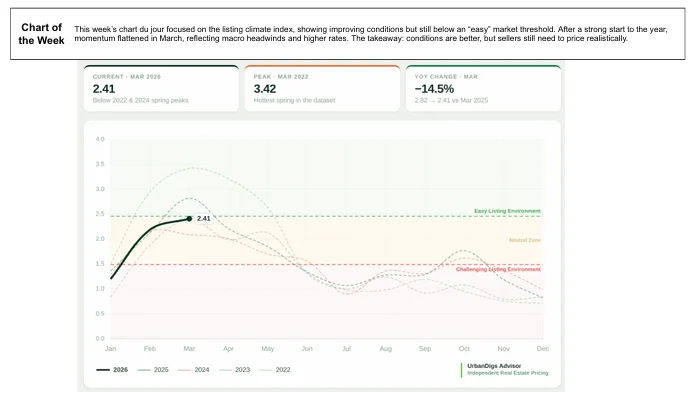Click the 2022 legend line swatch
The width and height of the screenshot is (696, 401).
265,370
